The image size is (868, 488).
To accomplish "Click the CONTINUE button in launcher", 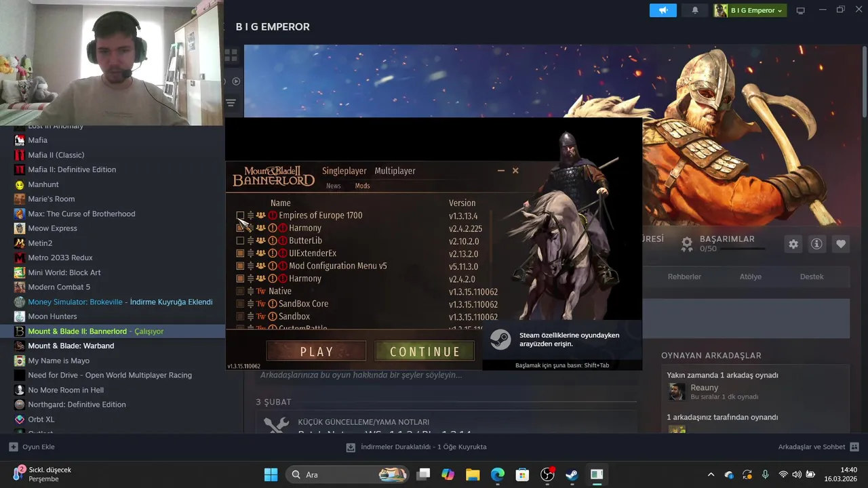I will (425, 352).
